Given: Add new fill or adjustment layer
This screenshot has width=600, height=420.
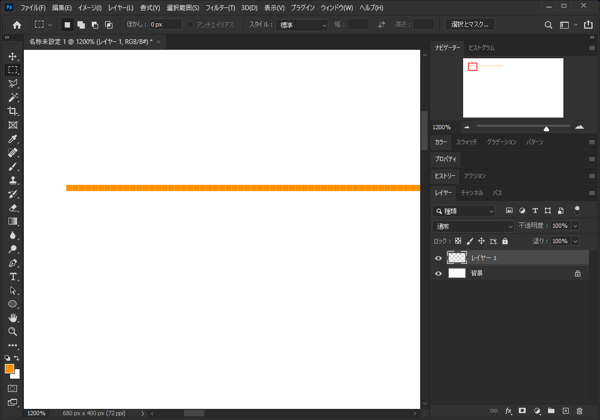Looking at the screenshot, I should (537, 411).
